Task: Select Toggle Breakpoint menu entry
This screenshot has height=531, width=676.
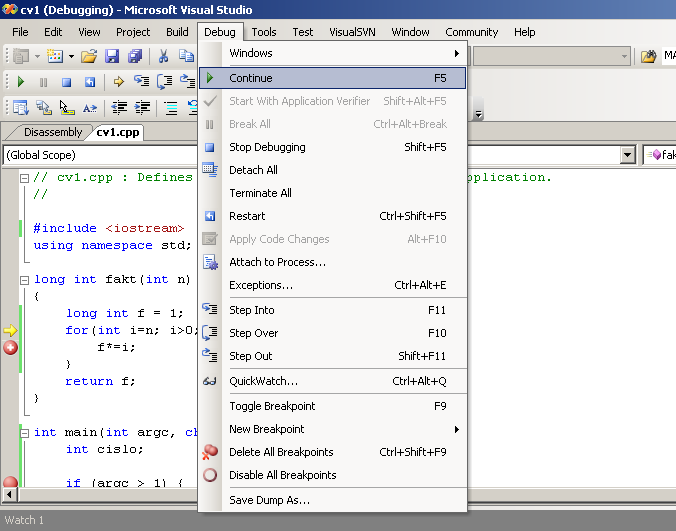Action: click(332, 406)
